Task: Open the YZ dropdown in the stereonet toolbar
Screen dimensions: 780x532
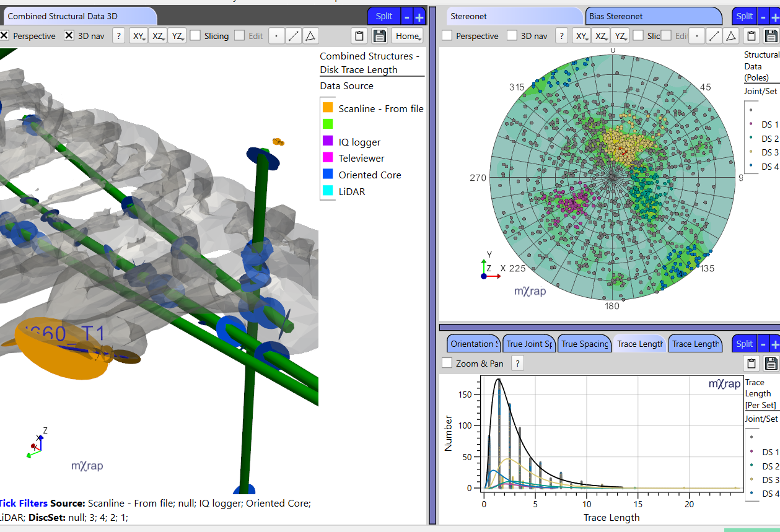Action: tap(624, 38)
